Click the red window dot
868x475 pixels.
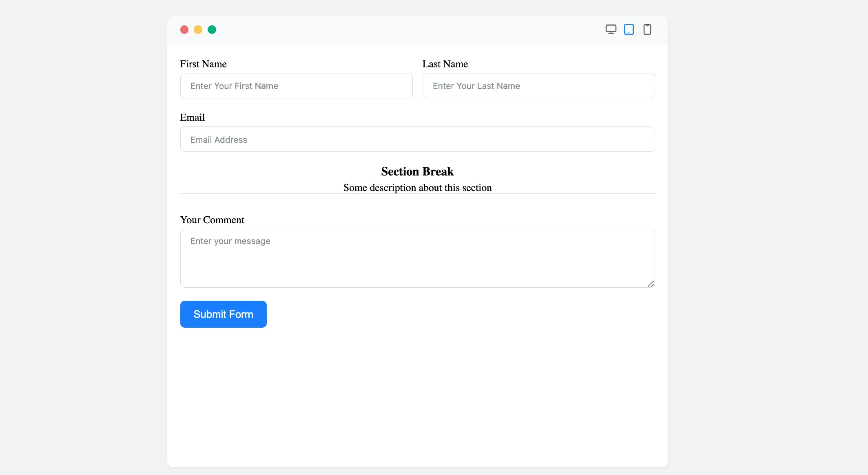click(x=184, y=30)
